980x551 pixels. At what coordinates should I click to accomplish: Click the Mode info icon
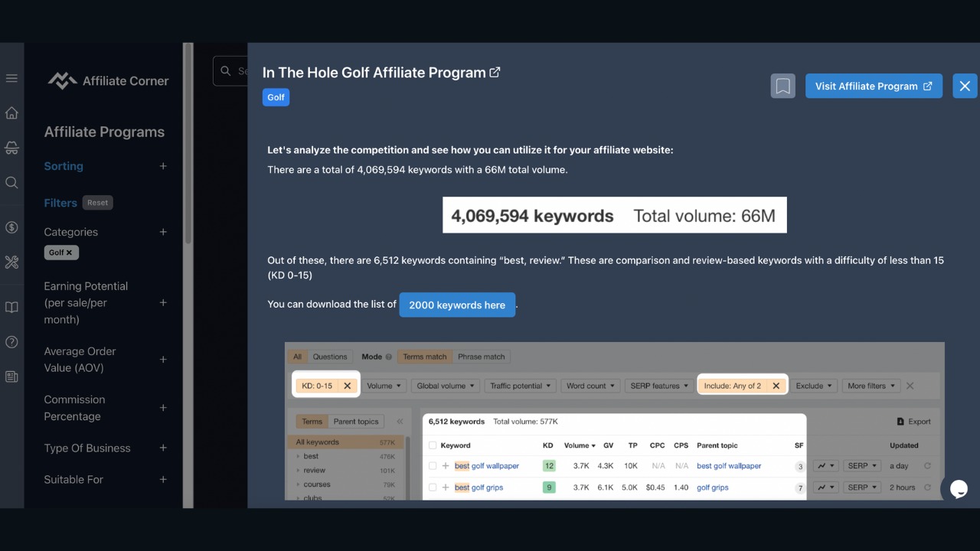[x=389, y=357]
